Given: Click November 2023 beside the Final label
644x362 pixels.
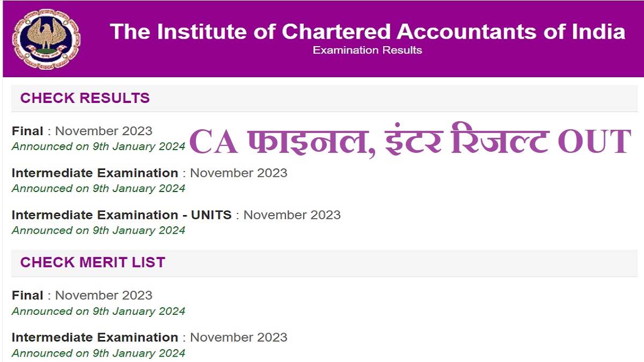Looking at the screenshot, I should (104, 130).
